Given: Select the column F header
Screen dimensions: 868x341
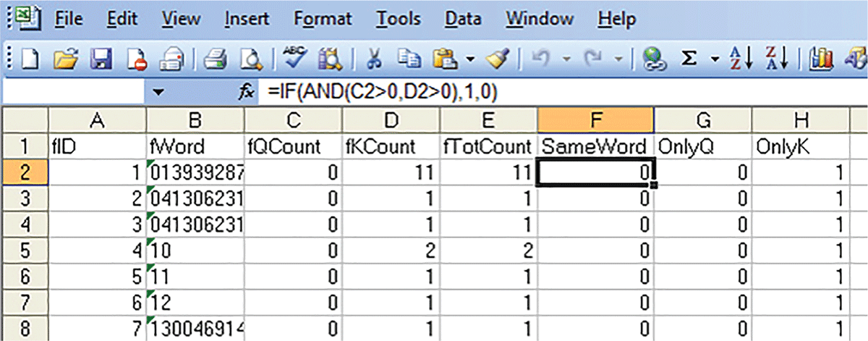Looking at the screenshot, I should click(x=595, y=122).
